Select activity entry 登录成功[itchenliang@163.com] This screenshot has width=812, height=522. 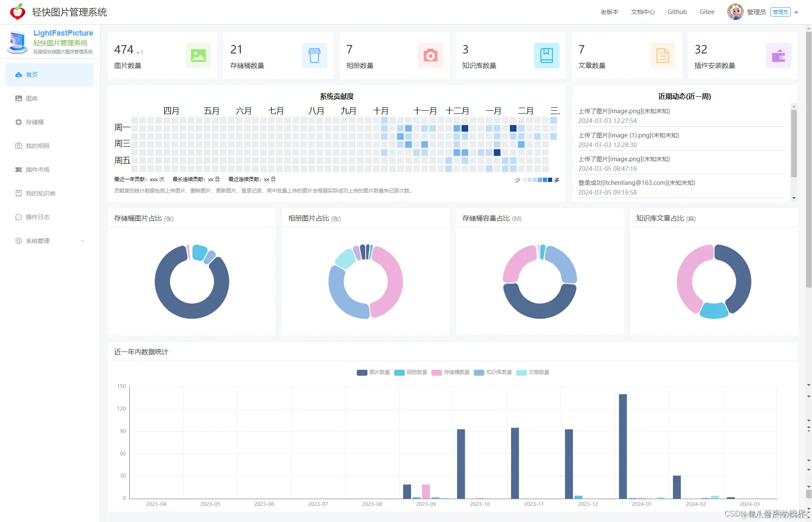pyautogui.click(x=681, y=187)
